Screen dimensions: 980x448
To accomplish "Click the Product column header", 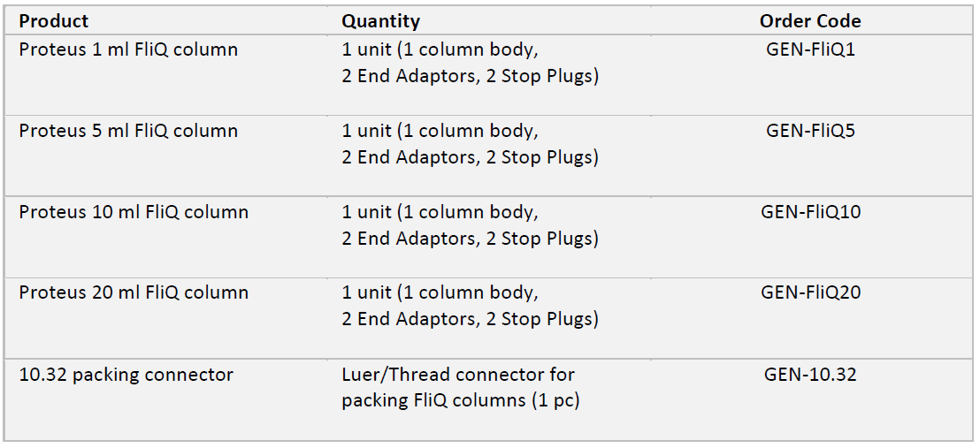I will 54,20.
